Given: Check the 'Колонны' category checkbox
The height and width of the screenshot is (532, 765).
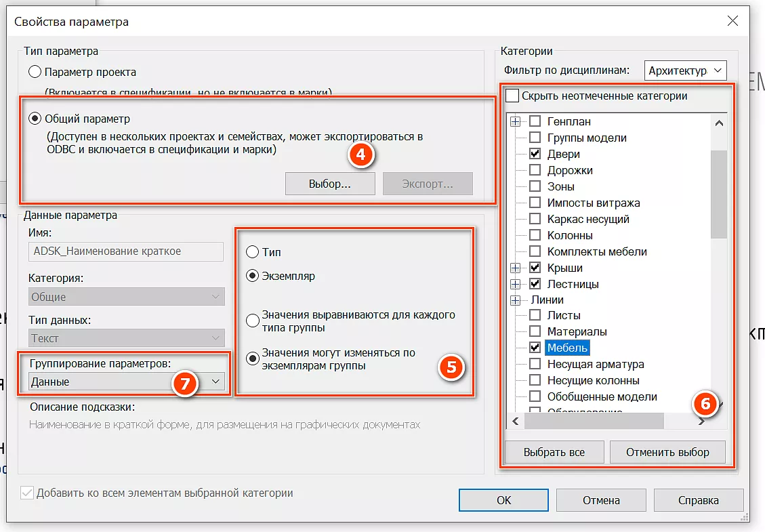Looking at the screenshot, I should (x=535, y=235).
